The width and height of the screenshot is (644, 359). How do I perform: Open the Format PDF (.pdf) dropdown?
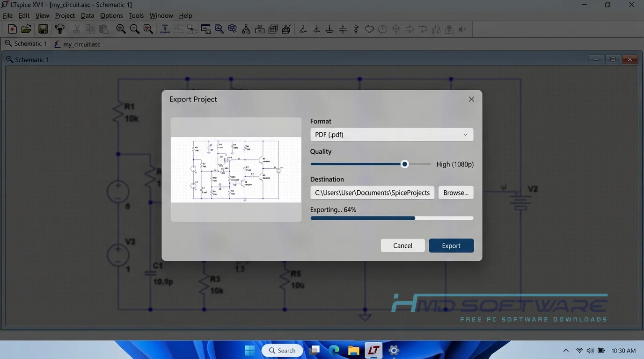point(392,135)
